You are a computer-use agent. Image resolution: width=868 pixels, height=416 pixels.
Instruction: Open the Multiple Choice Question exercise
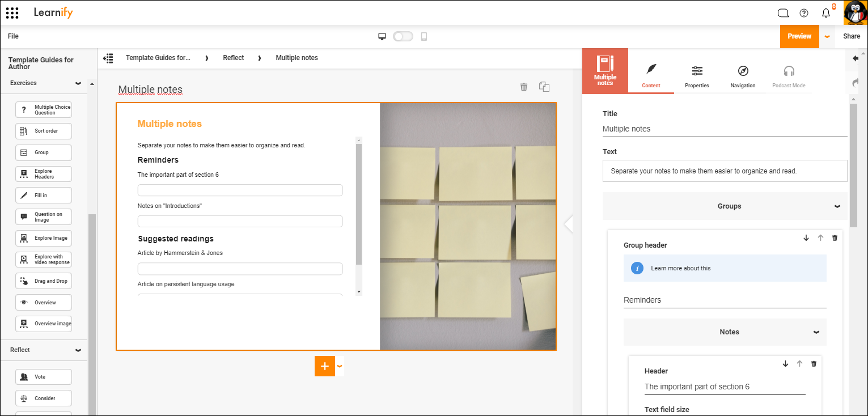[x=44, y=109]
